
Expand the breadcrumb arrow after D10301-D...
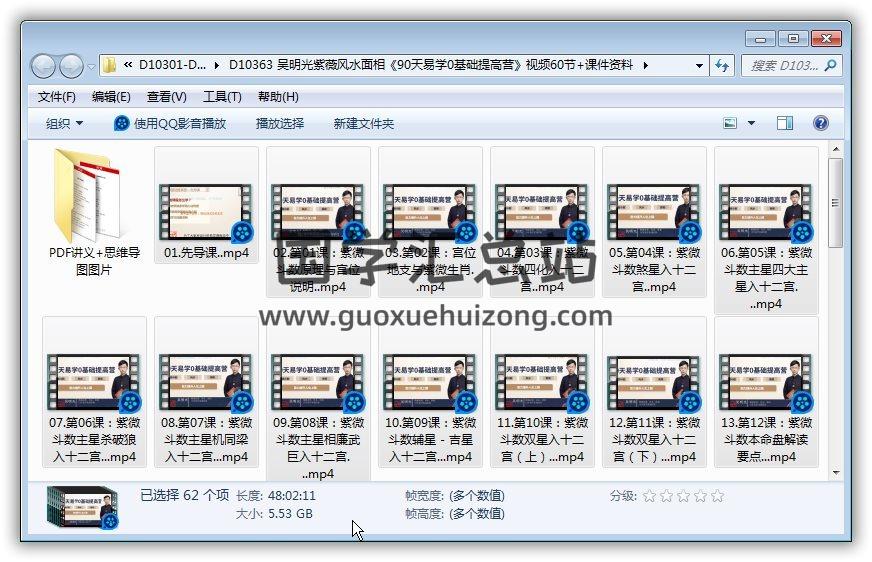coord(217,66)
